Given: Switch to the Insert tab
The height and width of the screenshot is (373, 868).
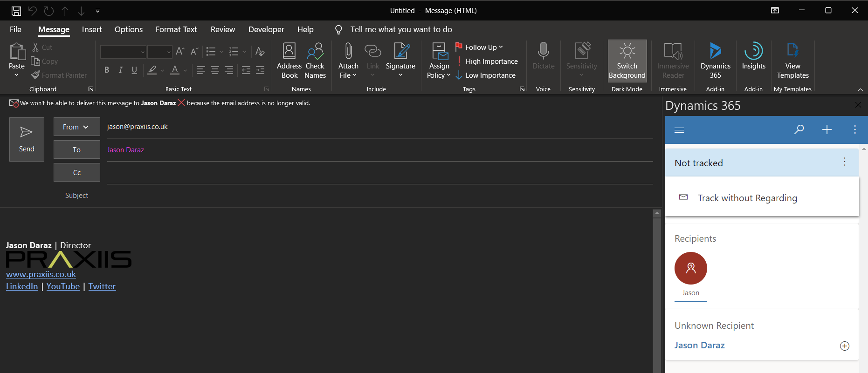Looking at the screenshot, I should click(92, 29).
